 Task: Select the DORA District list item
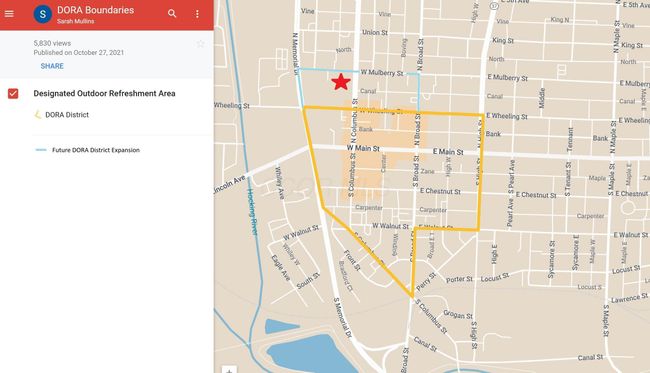pos(67,115)
